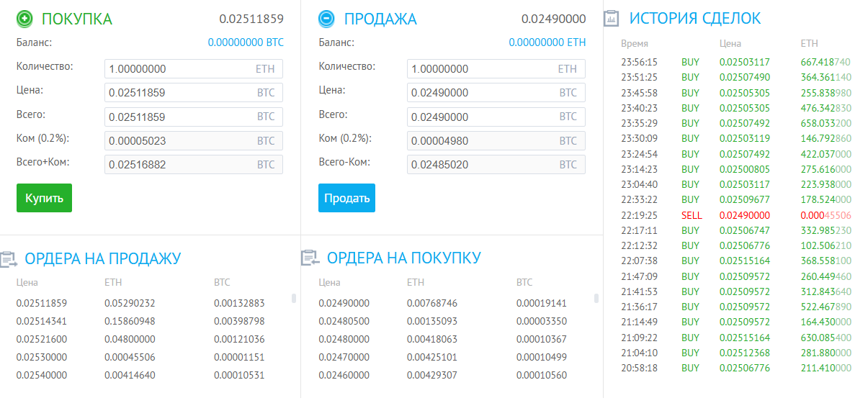Click the chart icon next to ИСТОРИЯ СДЕЛОК
Screen dimensions: 868x416
pos(612,19)
